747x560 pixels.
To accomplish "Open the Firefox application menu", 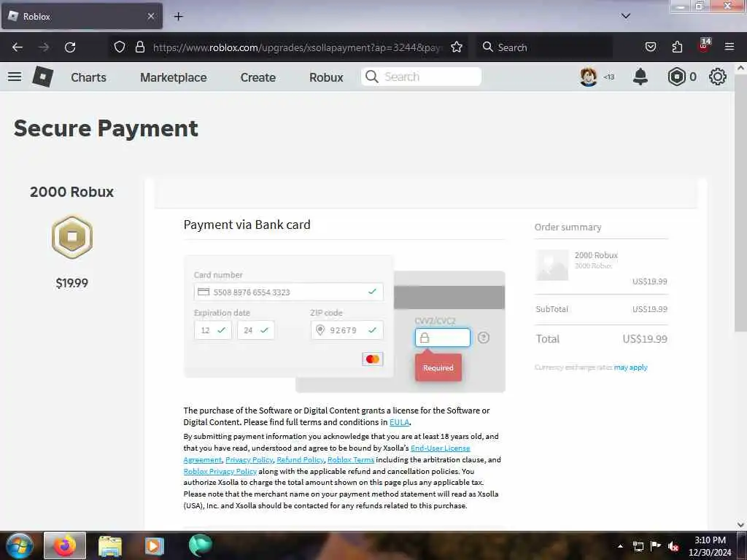I will pos(729,47).
